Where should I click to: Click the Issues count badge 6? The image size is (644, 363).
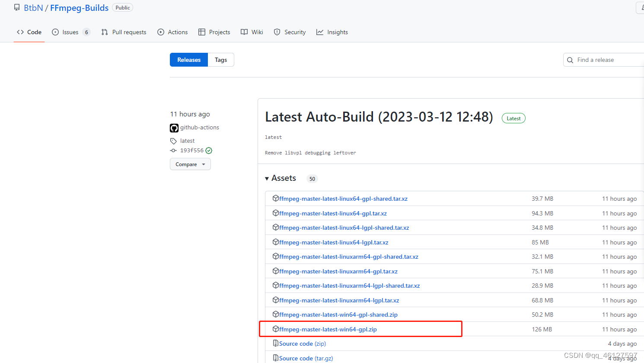point(86,32)
